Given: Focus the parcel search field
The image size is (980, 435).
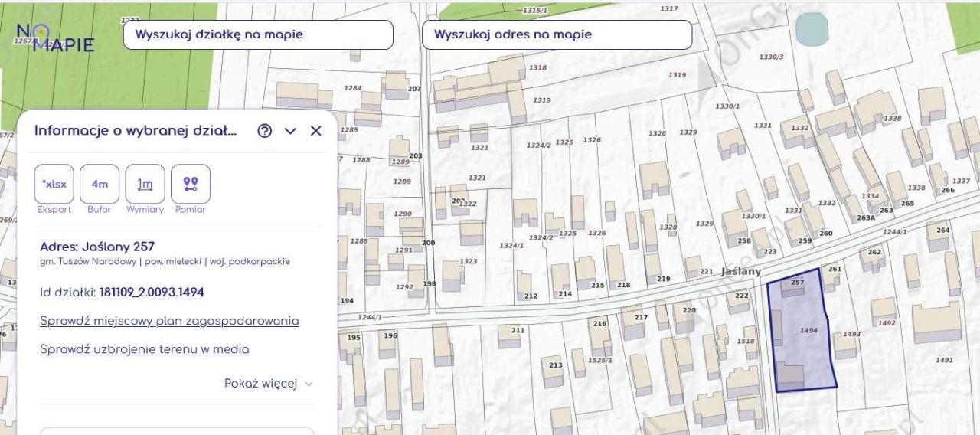Looking at the screenshot, I should point(258,34).
